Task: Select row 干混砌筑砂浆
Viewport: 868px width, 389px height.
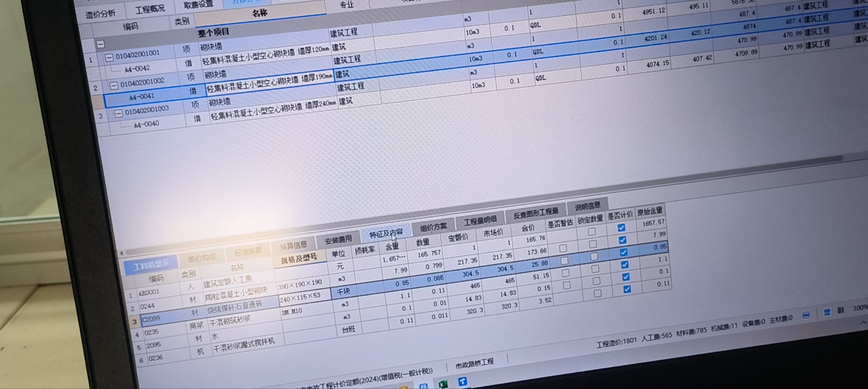Action: [x=230, y=321]
